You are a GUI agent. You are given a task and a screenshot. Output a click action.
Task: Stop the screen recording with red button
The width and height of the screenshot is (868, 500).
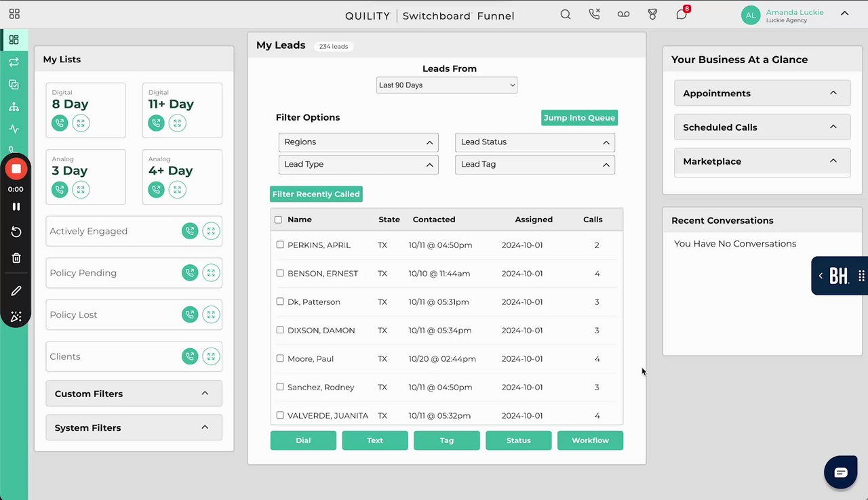[16, 169]
